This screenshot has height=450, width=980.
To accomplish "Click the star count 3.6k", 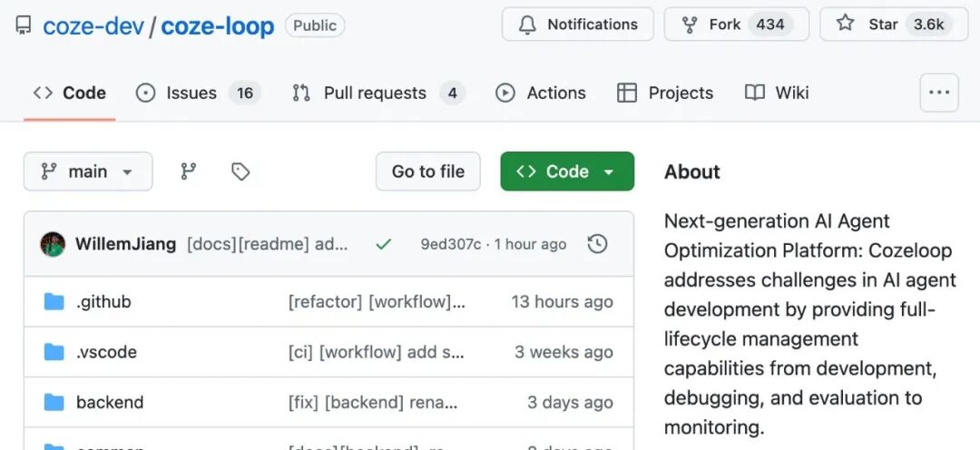I will tap(929, 24).
